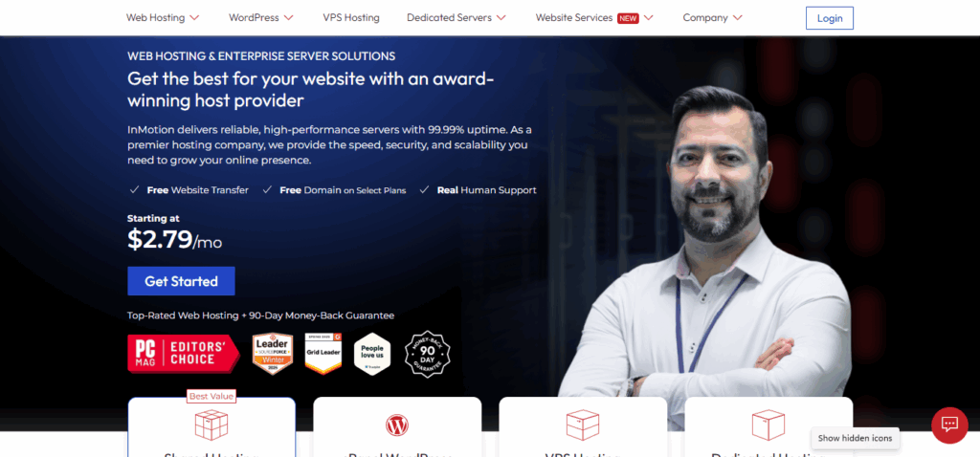Click the Top-Rated Web Hosting guarantee text

(260, 316)
